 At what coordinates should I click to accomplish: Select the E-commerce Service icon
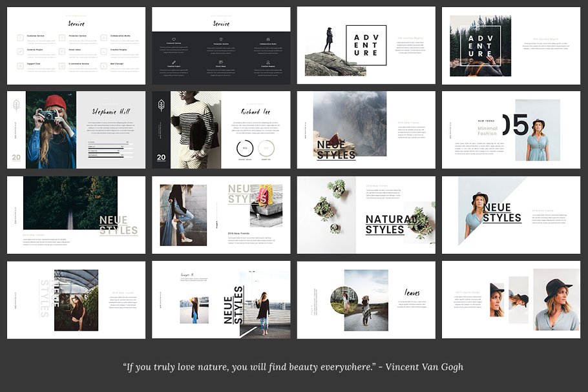(61, 65)
